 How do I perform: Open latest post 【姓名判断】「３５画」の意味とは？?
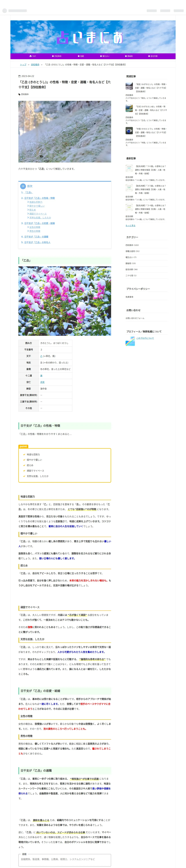(151, 189)
